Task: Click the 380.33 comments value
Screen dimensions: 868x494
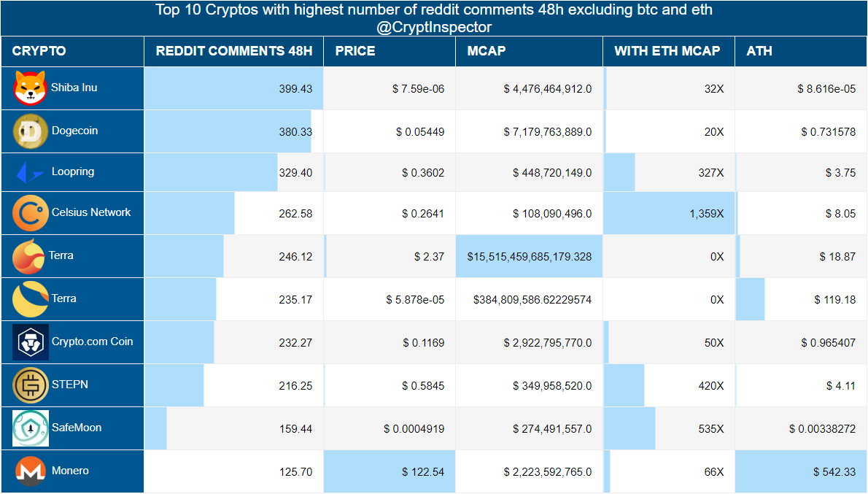Action: coord(295,132)
